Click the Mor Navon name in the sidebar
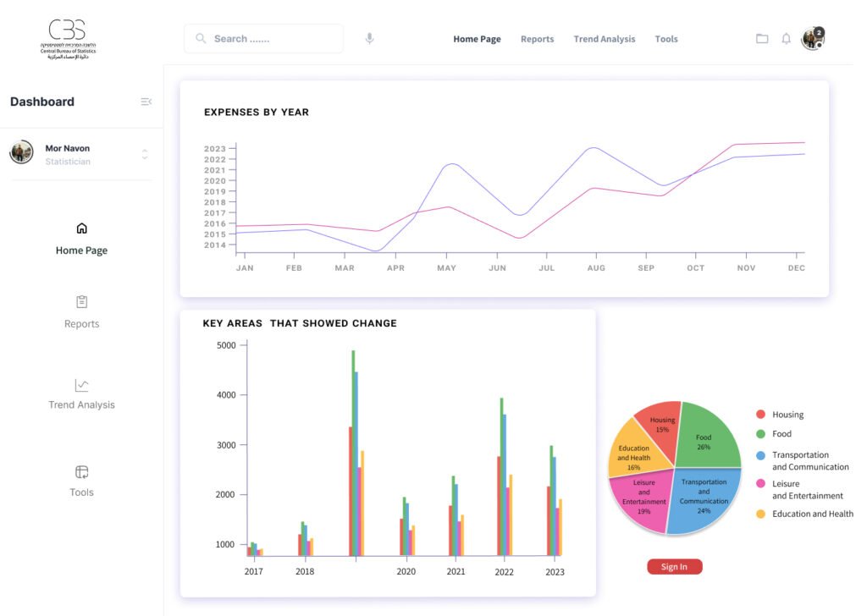The width and height of the screenshot is (867, 616). point(68,148)
